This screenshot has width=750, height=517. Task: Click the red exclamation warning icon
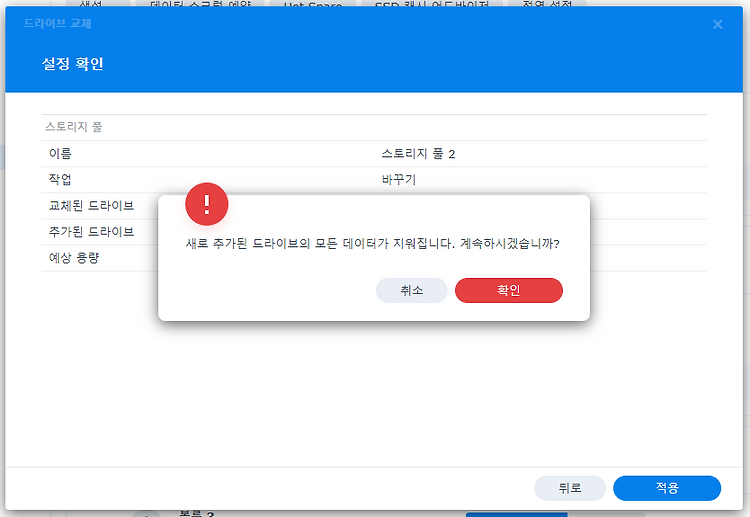tap(207, 204)
